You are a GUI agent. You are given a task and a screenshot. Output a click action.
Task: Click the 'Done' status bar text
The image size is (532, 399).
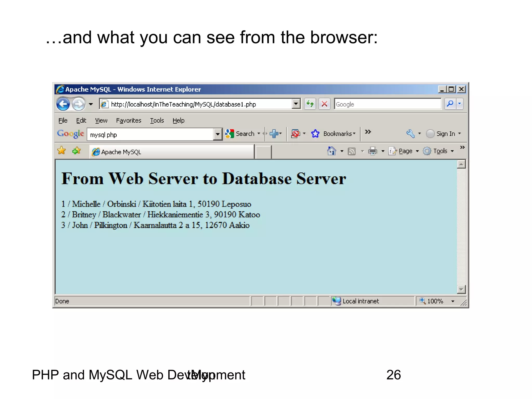tap(62, 301)
